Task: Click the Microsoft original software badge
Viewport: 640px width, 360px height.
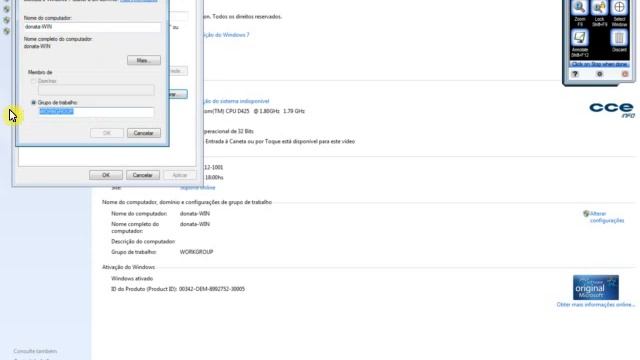Action: click(x=596, y=287)
